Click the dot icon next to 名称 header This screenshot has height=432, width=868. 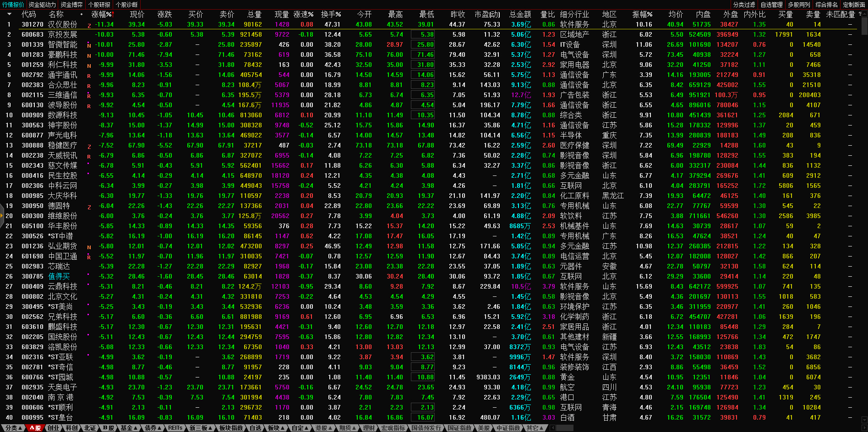point(82,14)
